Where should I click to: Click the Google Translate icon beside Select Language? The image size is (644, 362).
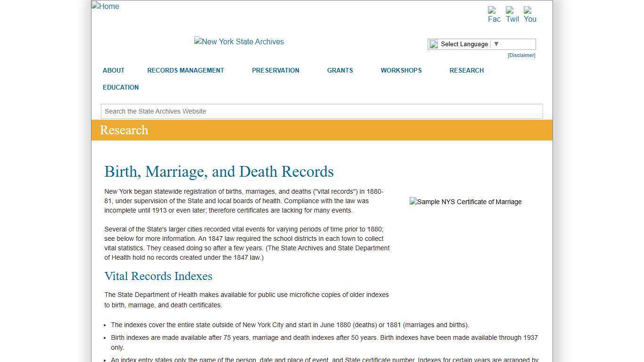click(433, 44)
